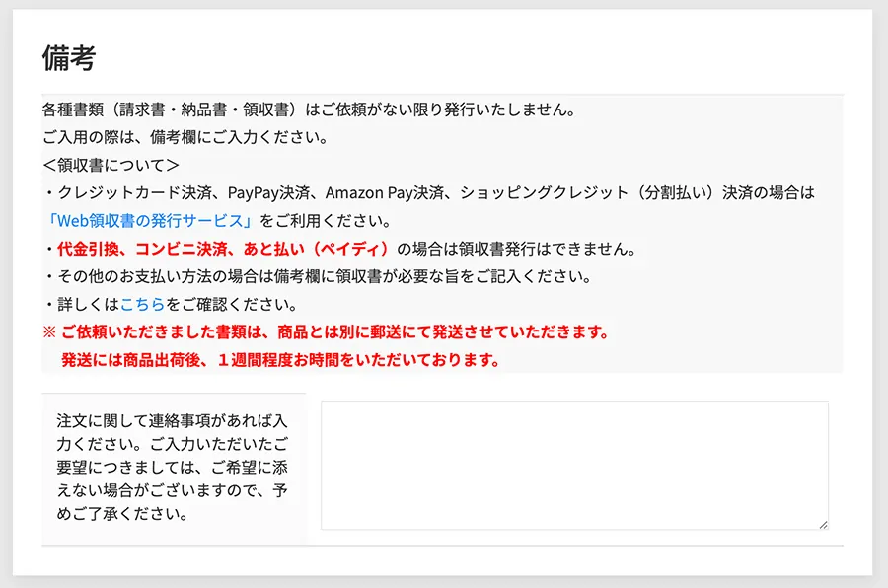Click the <領収書について> subheading
This screenshot has height=588, width=888.
point(111,166)
